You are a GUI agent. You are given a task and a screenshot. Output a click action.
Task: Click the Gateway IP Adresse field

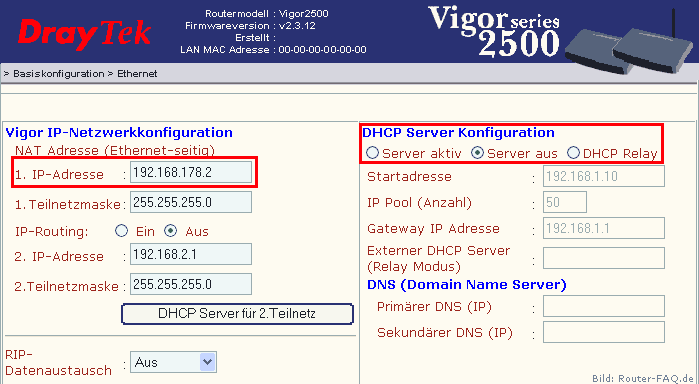point(604,228)
